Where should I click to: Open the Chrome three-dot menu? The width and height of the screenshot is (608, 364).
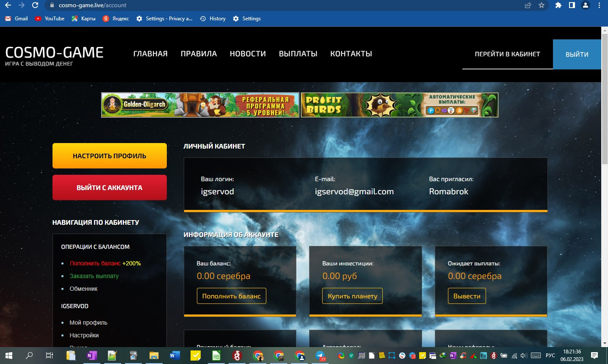[599, 6]
